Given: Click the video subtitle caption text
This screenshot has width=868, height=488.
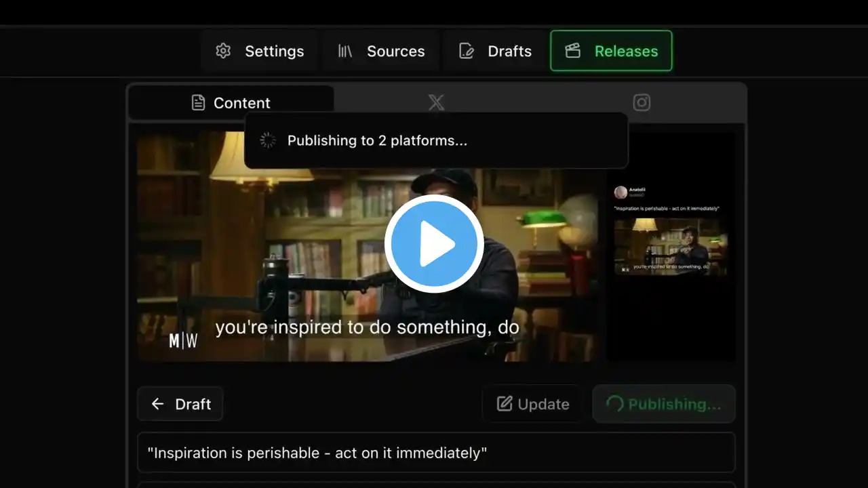Looking at the screenshot, I should click(367, 328).
